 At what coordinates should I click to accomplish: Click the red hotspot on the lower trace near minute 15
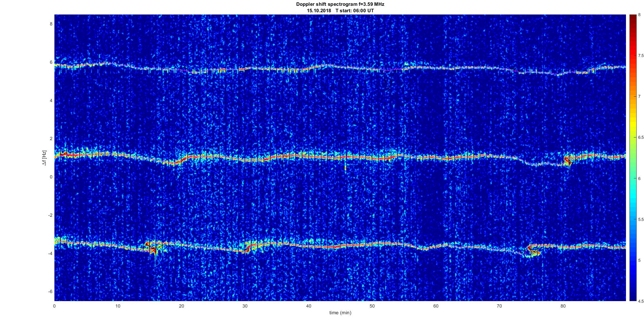click(151, 247)
